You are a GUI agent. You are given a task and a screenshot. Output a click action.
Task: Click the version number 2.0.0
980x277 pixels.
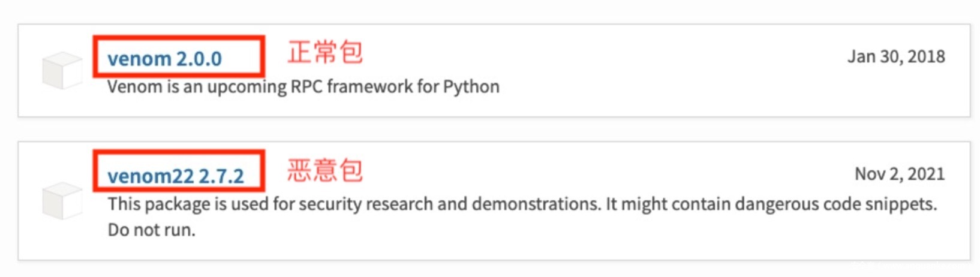pyautogui.click(x=199, y=59)
